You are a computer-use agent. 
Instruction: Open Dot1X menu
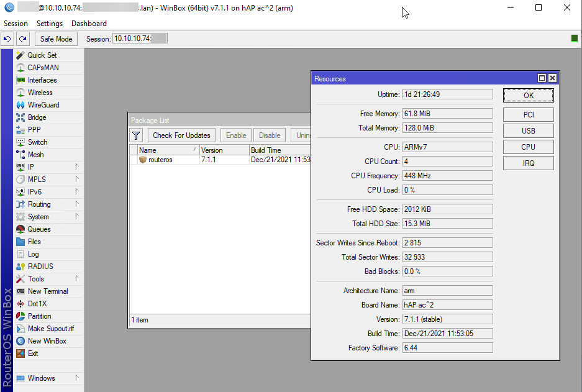pyautogui.click(x=48, y=304)
